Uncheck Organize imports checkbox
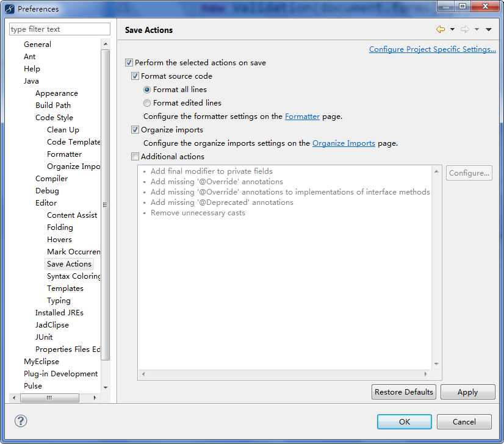The image size is (504, 444). 135,130
